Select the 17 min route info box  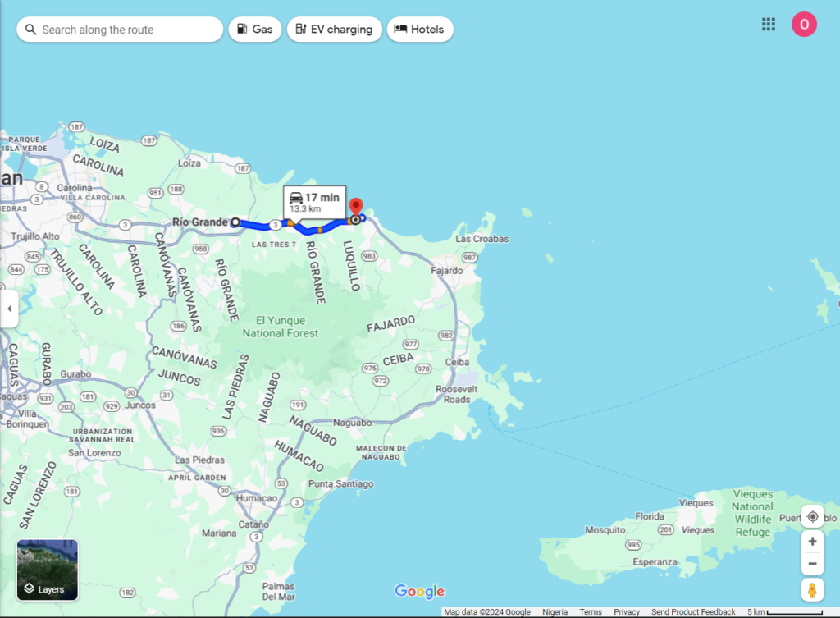[x=314, y=202]
